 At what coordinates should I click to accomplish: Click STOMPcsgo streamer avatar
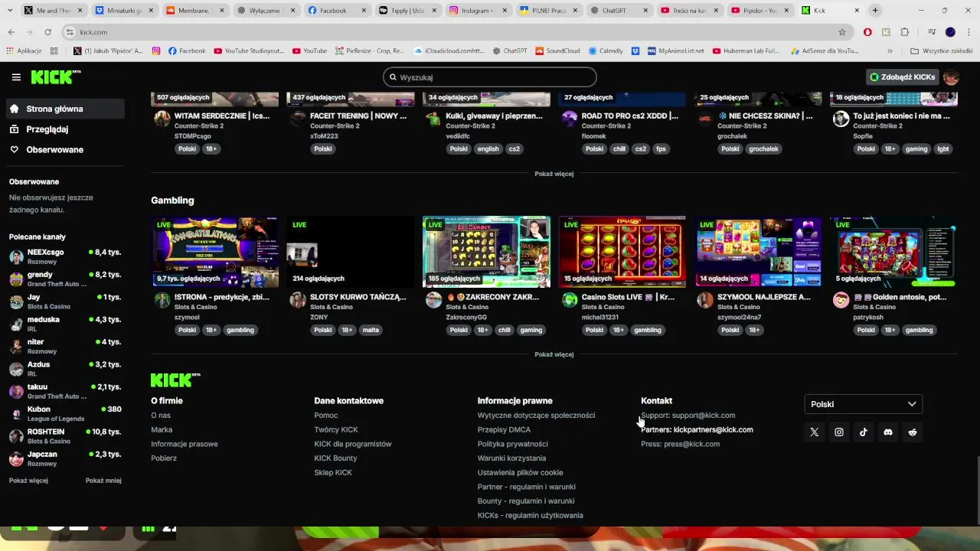click(x=162, y=119)
